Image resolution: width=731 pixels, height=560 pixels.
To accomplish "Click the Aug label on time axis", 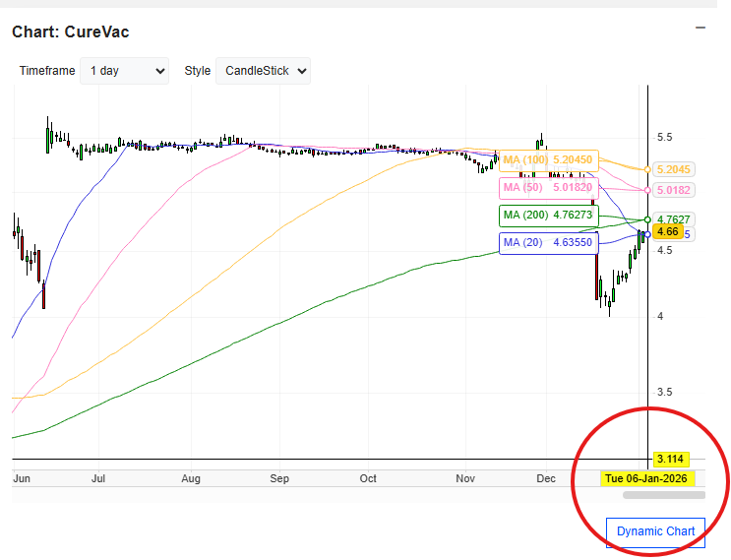I will tap(191, 479).
